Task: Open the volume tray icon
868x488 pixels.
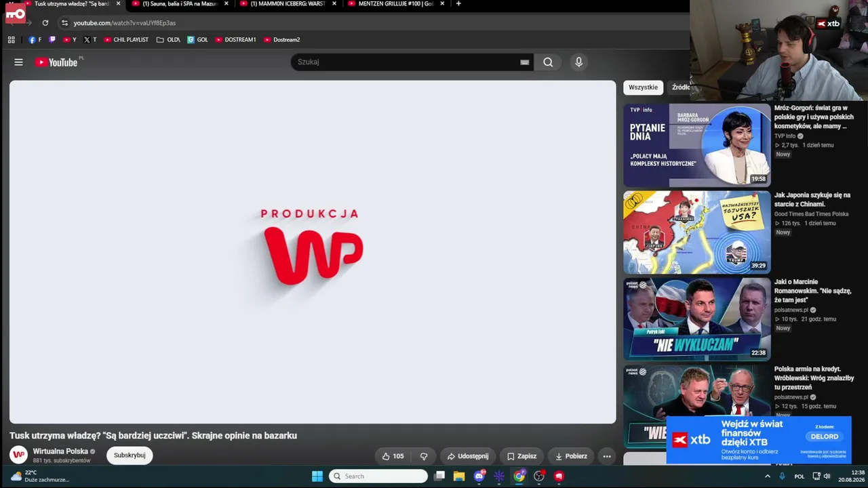Action: tap(827, 476)
